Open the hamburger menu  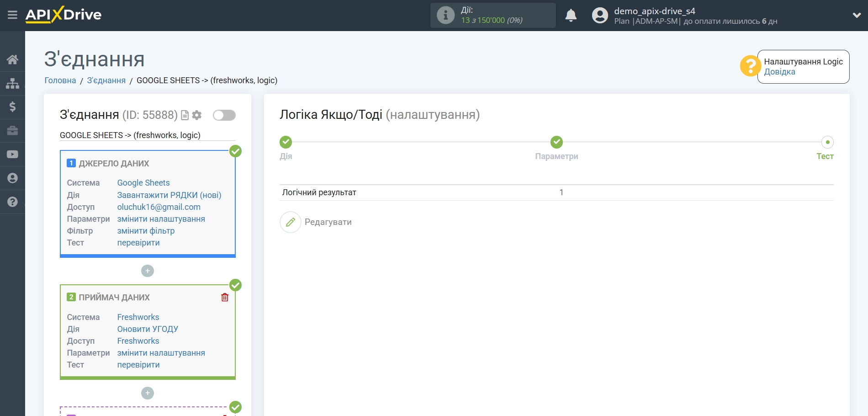(12, 15)
